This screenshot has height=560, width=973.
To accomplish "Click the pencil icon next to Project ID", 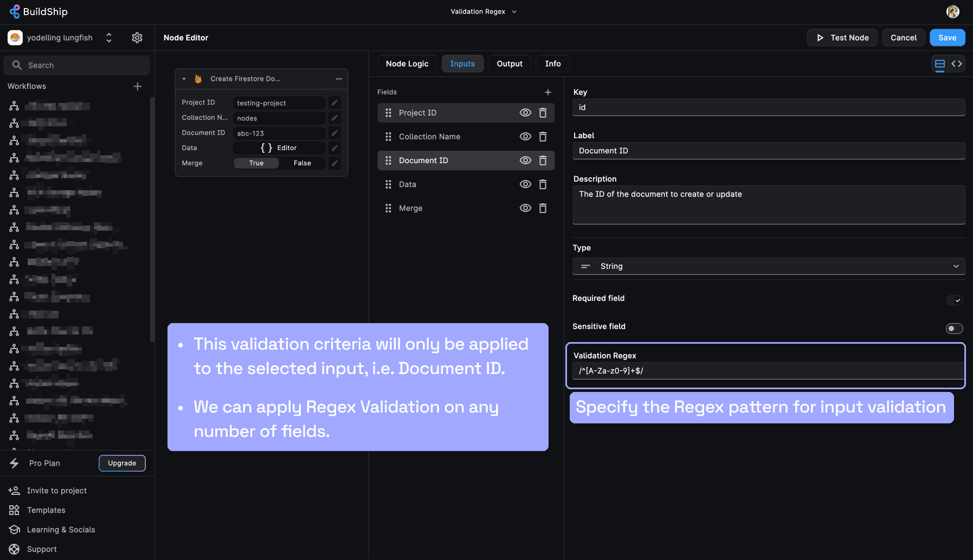I will (334, 103).
